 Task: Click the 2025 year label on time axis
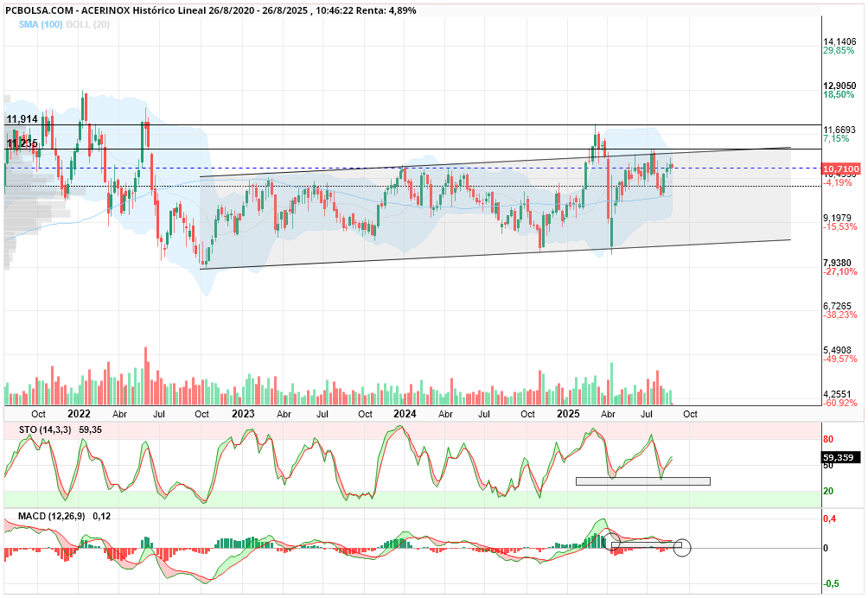tap(568, 414)
